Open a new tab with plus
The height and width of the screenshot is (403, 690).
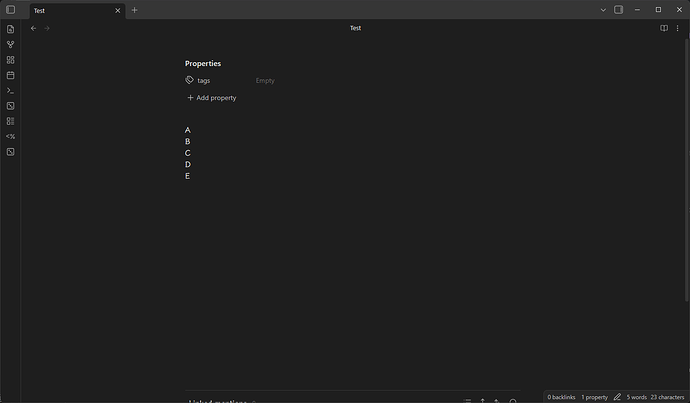pos(135,10)
